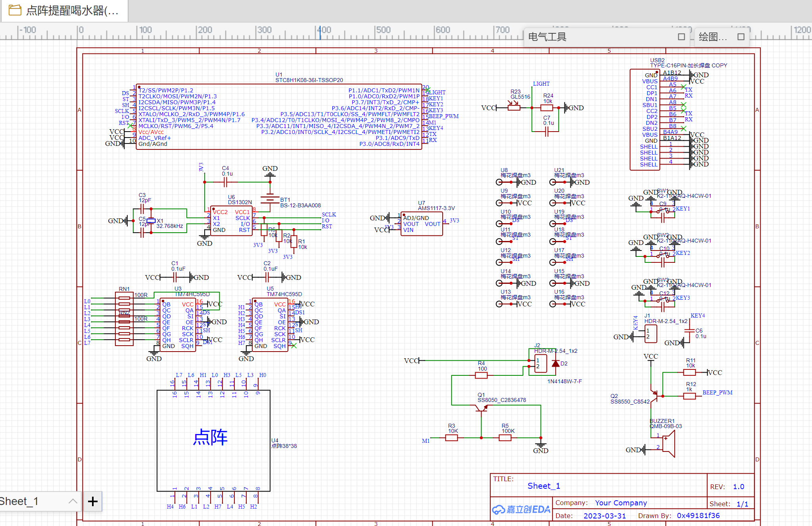Add a new sheet with the plus button
812x526 pixels.
tap(93, 501)
